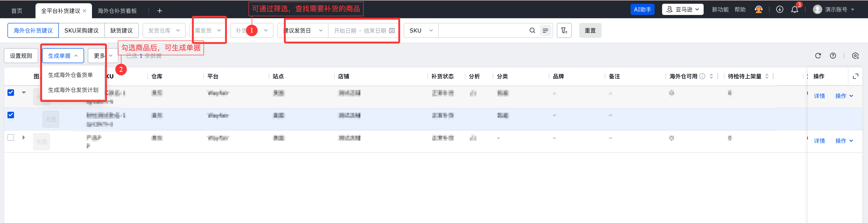Uncheck the first row checkbox
The image size is (868, 223).
pos(11,92)
